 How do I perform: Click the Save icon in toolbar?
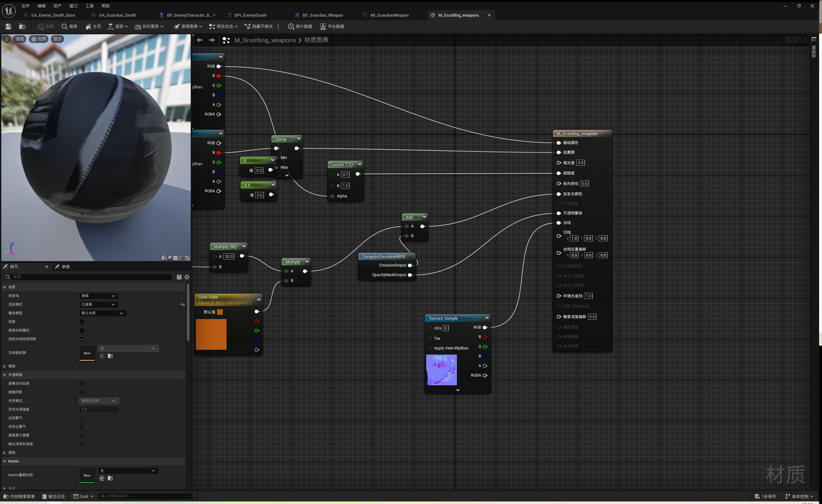(8, 26)
